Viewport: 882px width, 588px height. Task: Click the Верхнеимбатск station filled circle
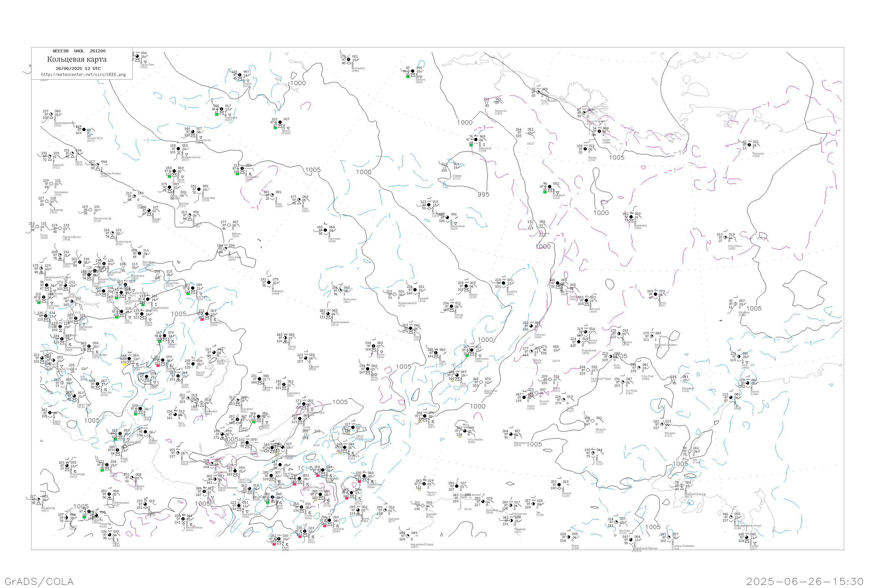178,149
